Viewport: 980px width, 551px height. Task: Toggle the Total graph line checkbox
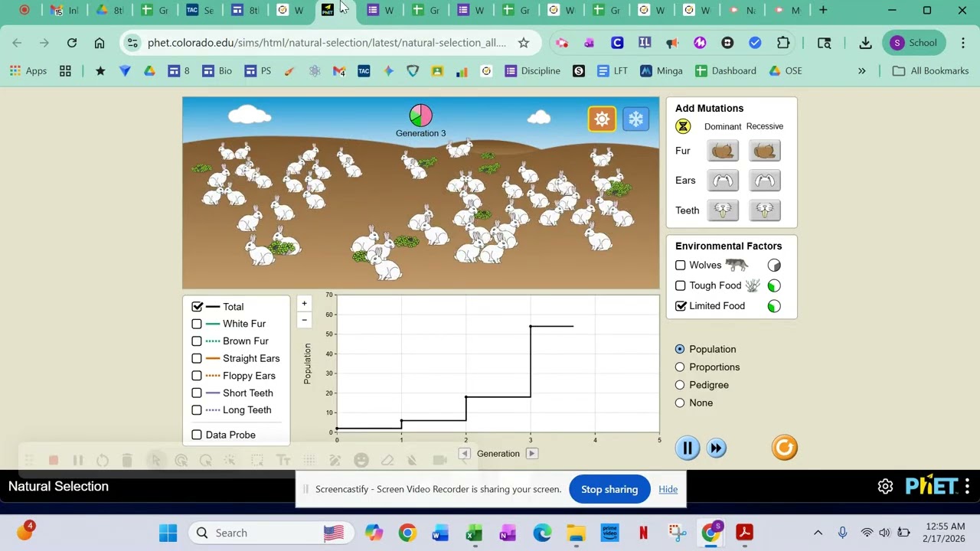click(x=197, y=306)
